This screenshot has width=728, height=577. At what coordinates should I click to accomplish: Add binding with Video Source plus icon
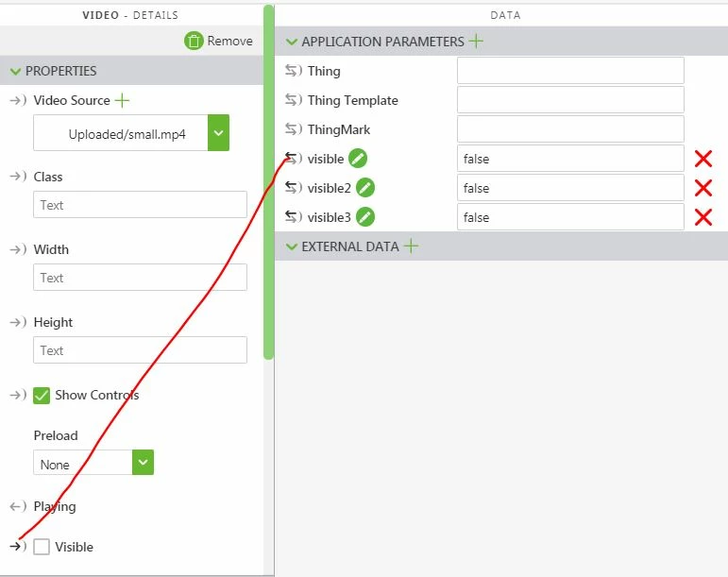point(122,100)
